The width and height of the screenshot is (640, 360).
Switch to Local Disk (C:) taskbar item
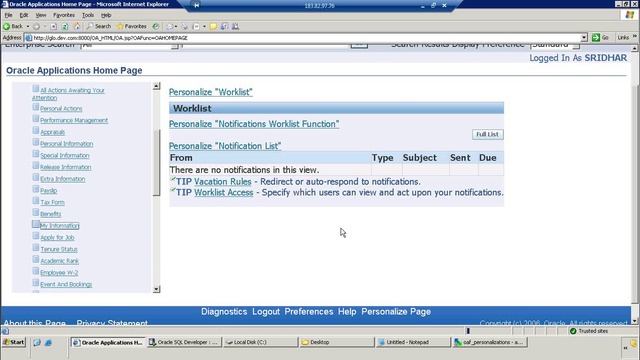click(260, 342)
